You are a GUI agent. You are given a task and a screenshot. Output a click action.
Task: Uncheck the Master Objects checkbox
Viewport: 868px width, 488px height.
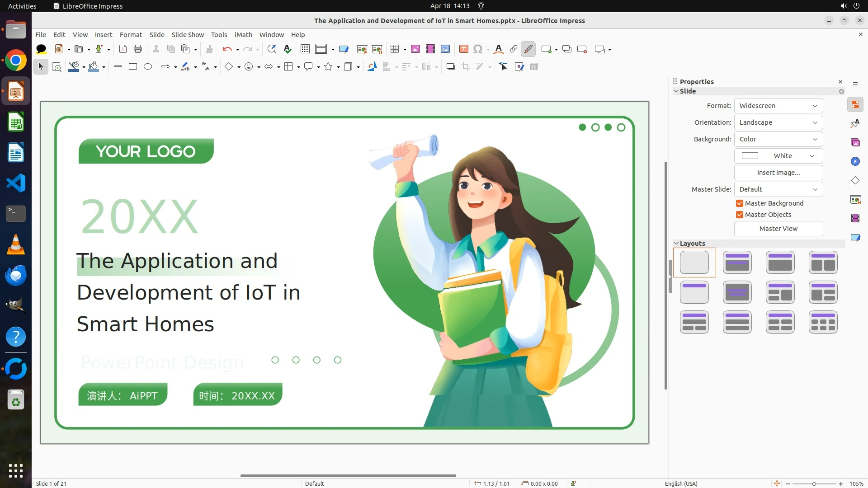pyautogui.click(x=740, y=215)
